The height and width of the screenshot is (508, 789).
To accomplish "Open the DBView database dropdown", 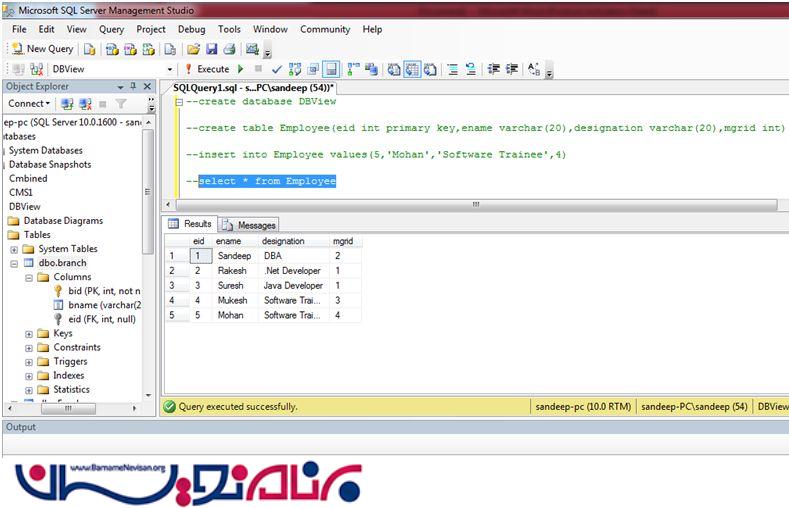I will click(170, 69).
